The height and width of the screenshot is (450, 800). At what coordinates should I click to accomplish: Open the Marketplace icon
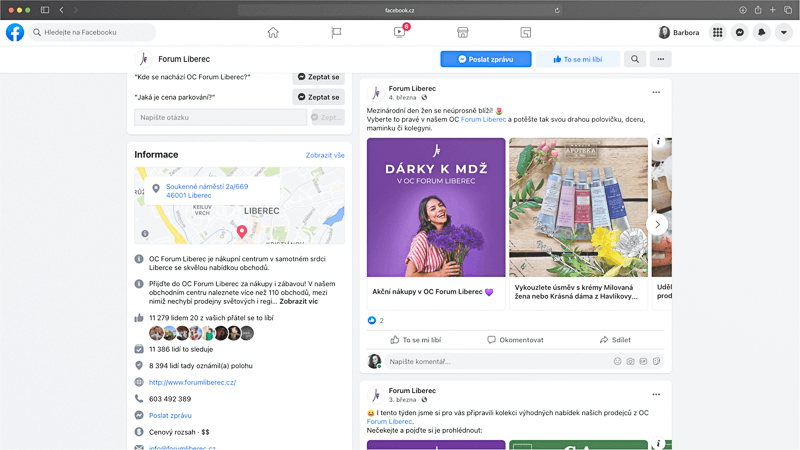463,32
